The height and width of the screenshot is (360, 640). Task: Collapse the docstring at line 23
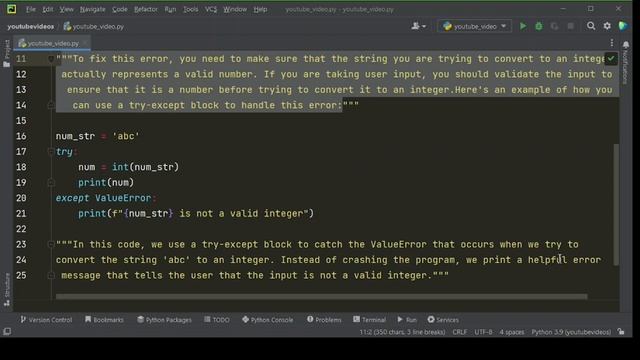[x=51, y=244]
